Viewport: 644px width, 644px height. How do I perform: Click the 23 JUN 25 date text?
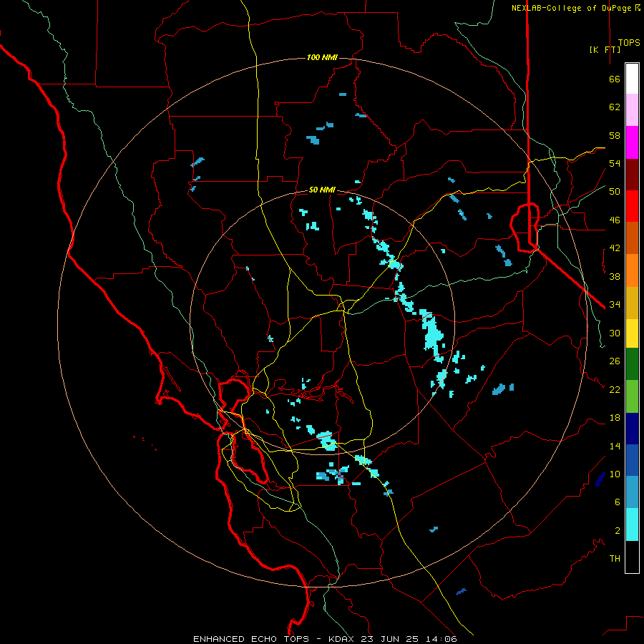point(390,639)
